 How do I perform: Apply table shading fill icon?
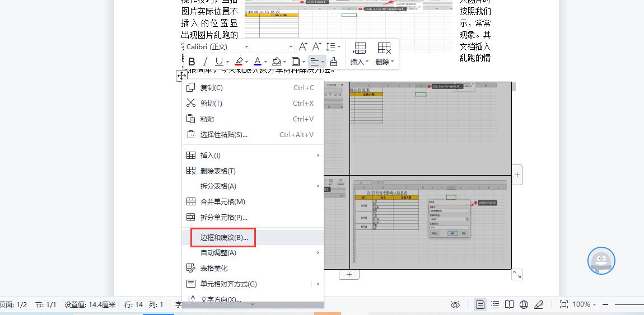(277, 62)
